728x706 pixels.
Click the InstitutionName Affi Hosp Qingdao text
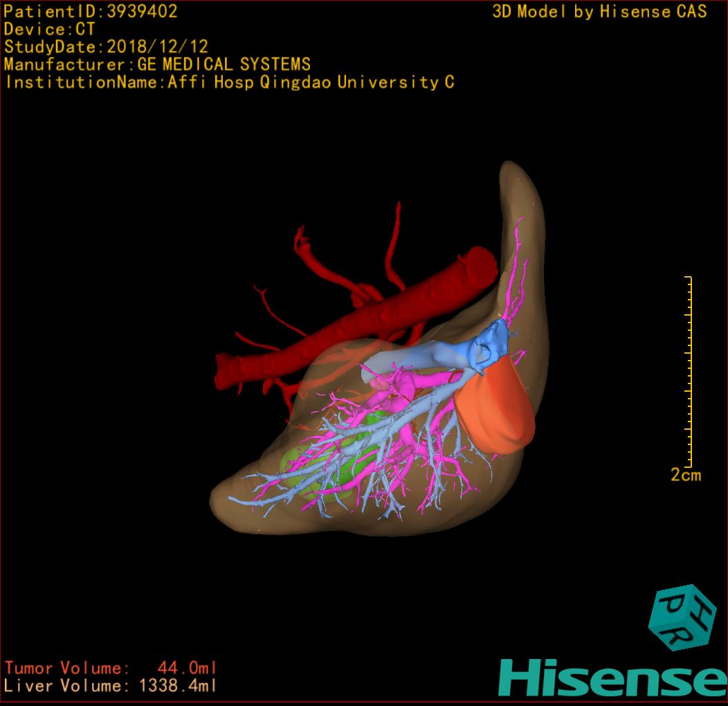click(230, 82)
